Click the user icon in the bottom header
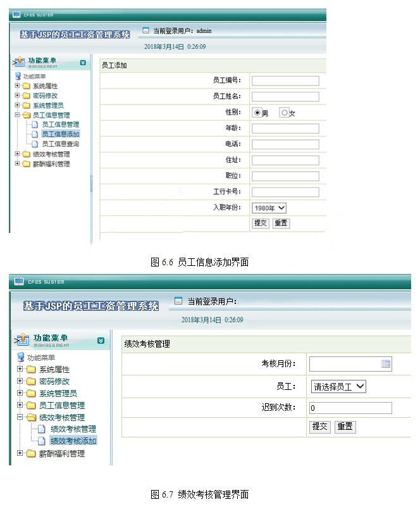 tap(178, 301)
